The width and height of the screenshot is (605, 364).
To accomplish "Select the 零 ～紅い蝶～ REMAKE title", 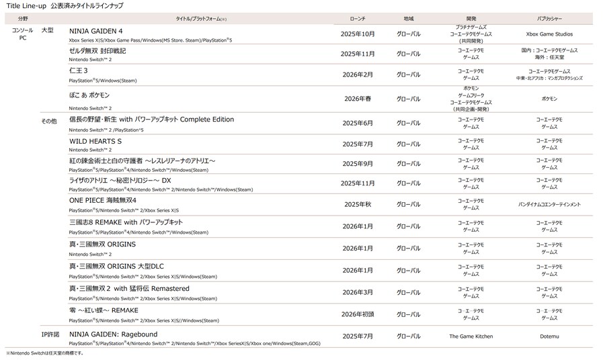I will click(x=104, y=310).
